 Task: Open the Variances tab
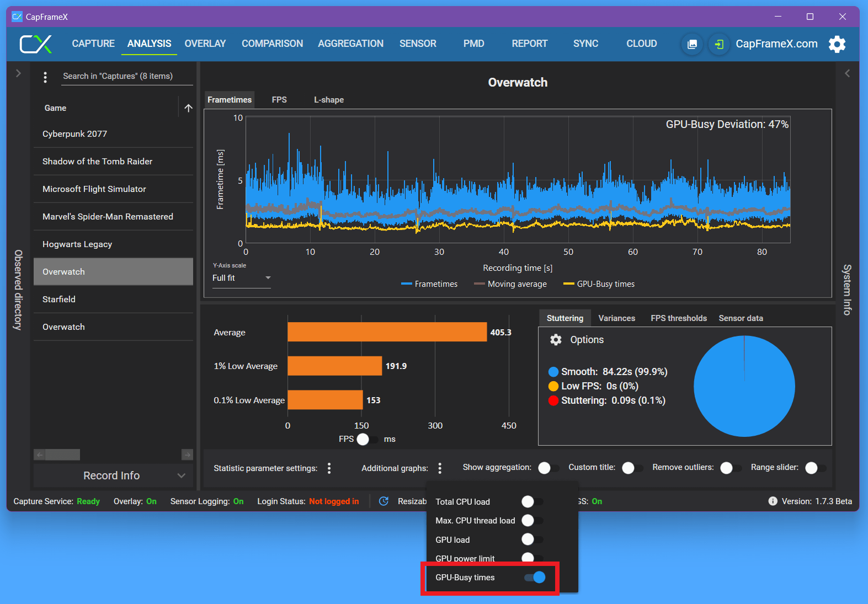(616, 318)
